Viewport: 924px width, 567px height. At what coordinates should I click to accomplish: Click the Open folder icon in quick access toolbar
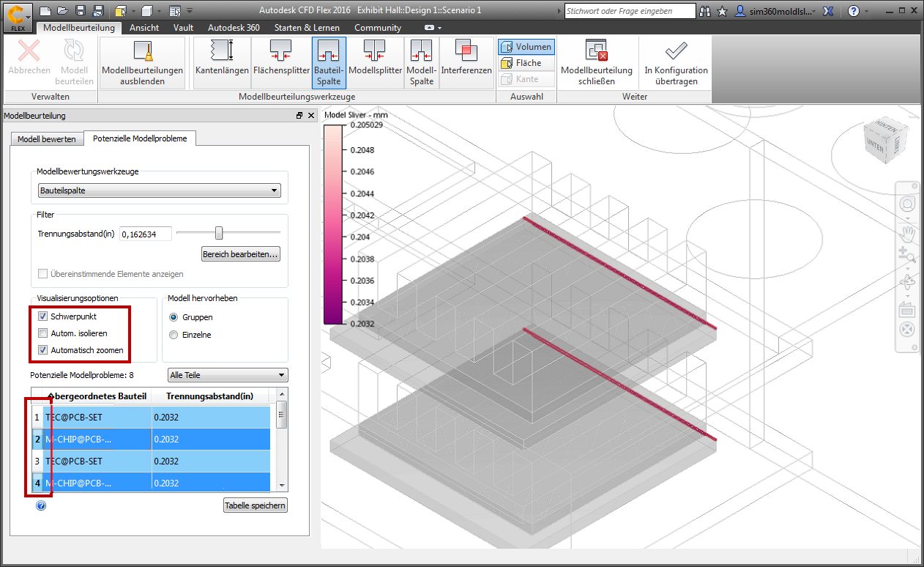tap(62, 11)
